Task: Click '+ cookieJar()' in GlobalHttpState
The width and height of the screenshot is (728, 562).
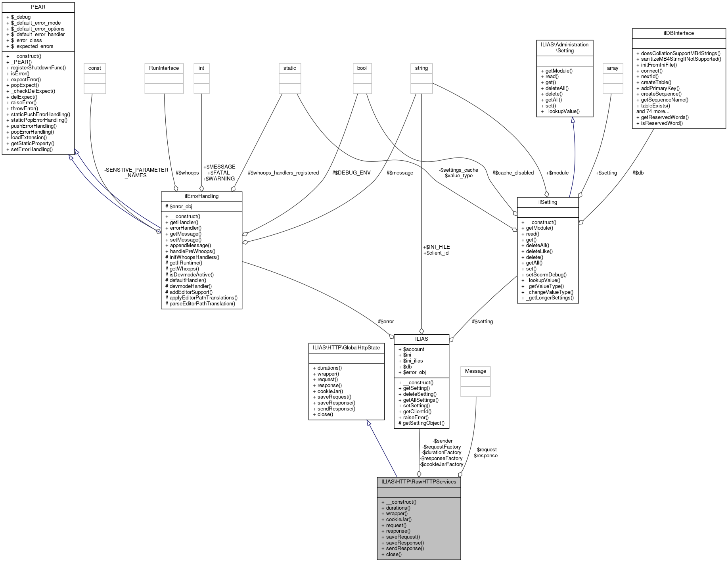Action: (x=328, y=391)
